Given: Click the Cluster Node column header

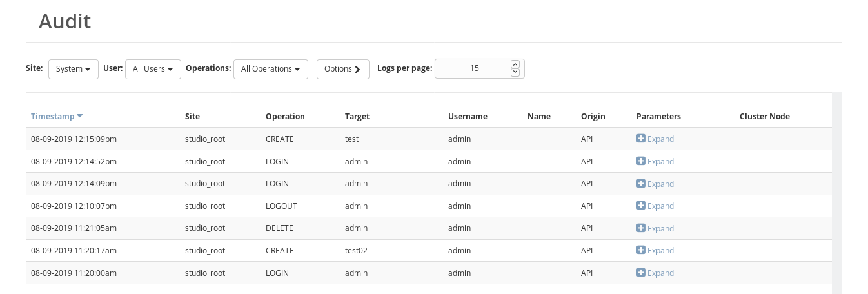Looking at the screenshot, I should [x=765, y=117].
